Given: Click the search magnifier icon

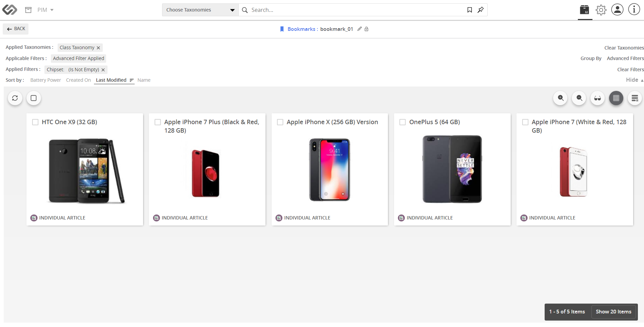Looking at the screenshot, I should 245,10.
